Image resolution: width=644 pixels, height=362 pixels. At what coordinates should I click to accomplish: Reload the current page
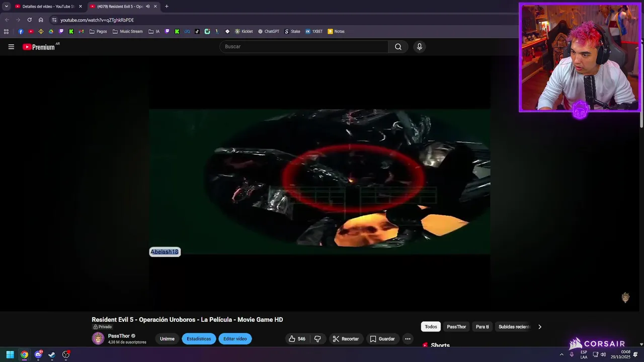click(x=29, y=20)
